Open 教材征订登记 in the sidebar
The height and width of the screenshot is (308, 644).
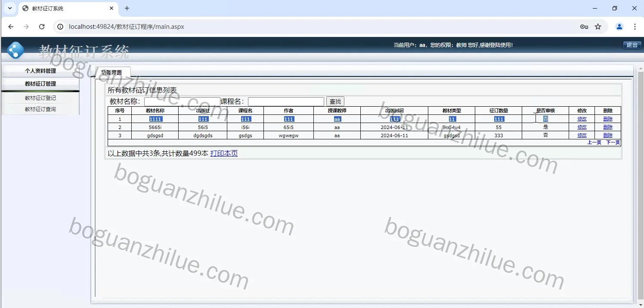tap(40, 98)
